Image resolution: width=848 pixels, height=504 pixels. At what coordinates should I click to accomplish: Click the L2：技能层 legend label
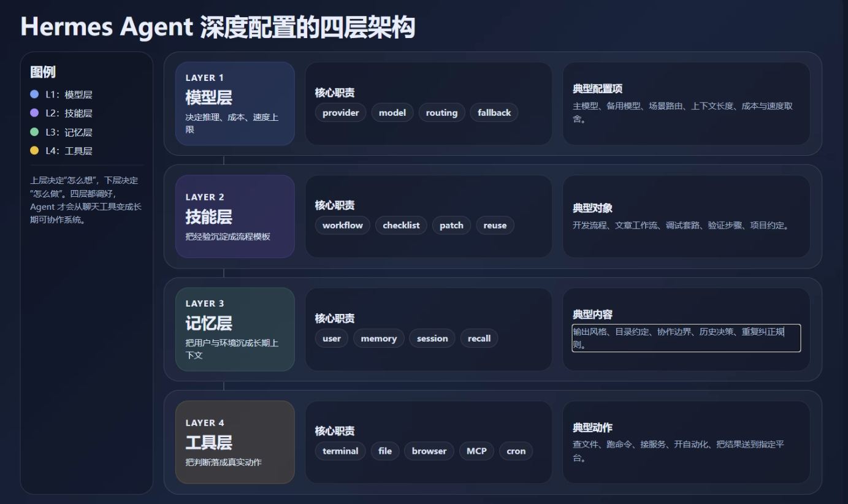(69, 113)
